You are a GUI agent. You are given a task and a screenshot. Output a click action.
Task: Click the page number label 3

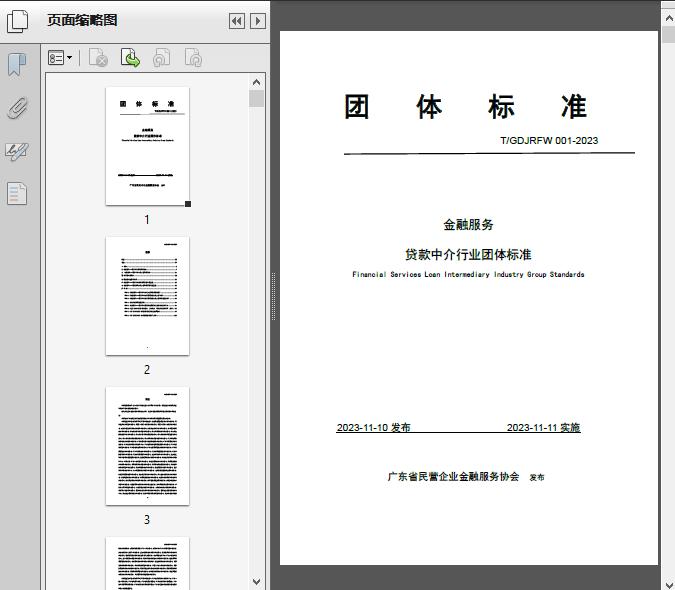click(147, 520)
